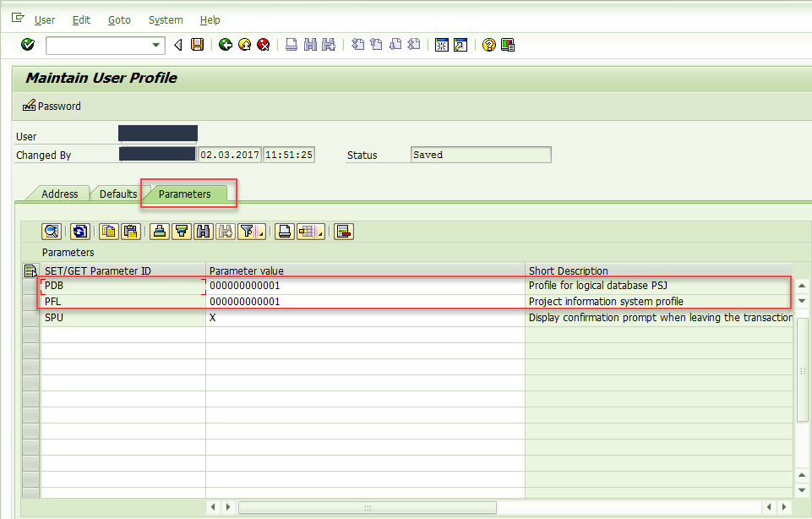This screenshot has width=812, height=519.
Task: Click the Password button
Action: (x=52, y=106)
